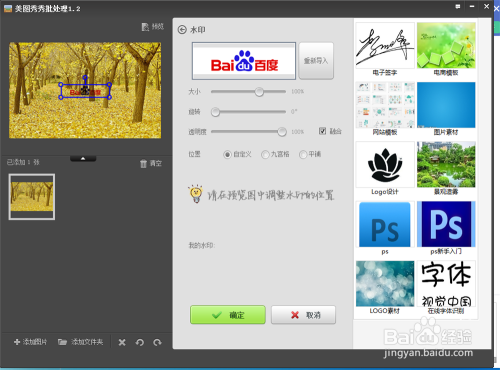Screen dimensions: 500x370
Task: Enable the 融合 blend checkbox
Action: click(x=322, y=131)
